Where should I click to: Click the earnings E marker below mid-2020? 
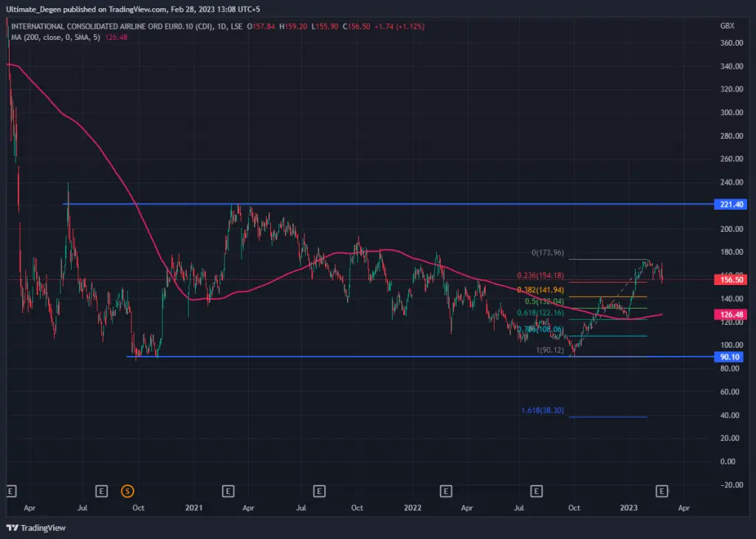pos(101,491)
